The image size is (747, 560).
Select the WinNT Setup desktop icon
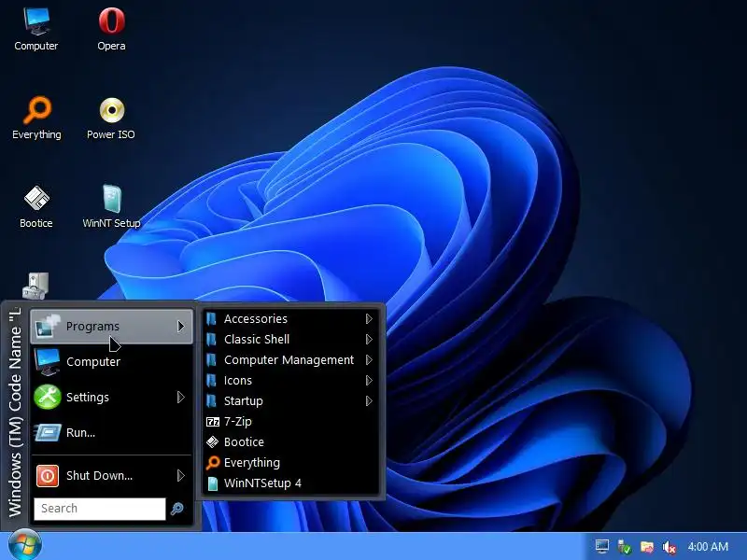111,206
